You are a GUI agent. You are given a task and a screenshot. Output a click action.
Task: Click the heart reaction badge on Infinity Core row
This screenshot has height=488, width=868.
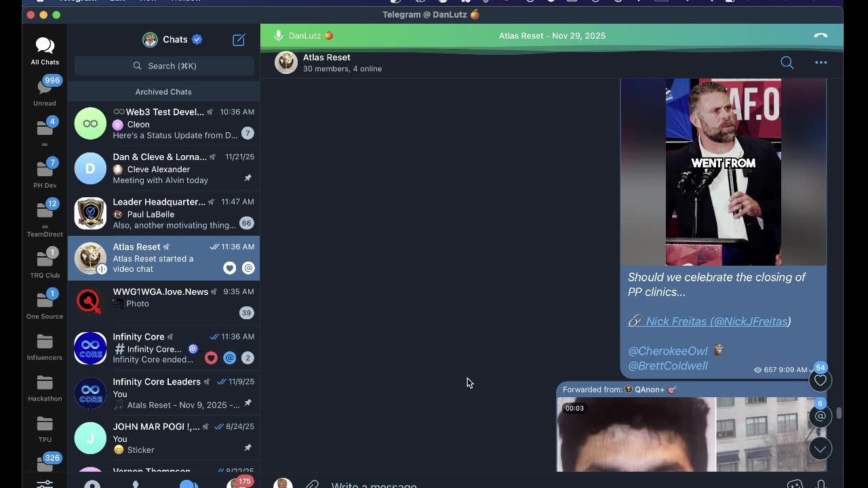tap(211, 358)
